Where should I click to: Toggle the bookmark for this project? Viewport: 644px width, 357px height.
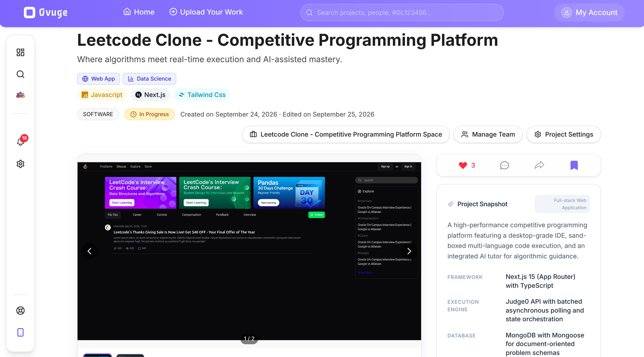[574, 165]
